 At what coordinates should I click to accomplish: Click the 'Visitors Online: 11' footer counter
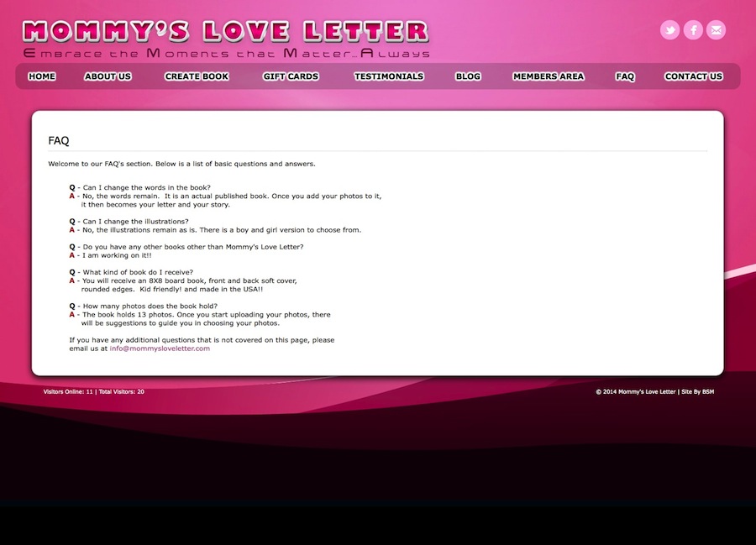[x=68, y=392]
